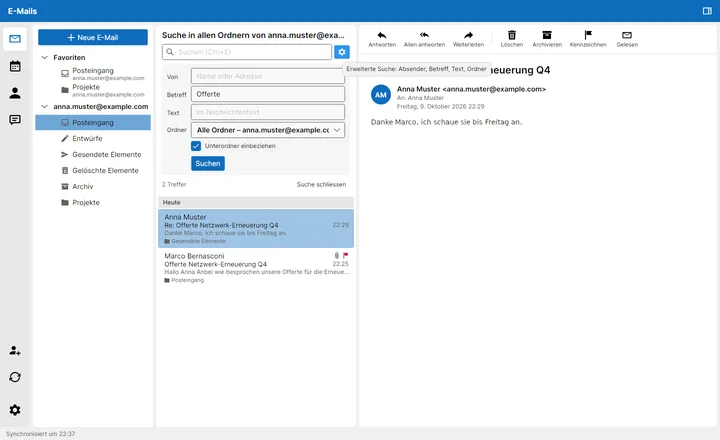The height and width of the screenshot is (440, 720).
Task: Toggle Unterordner einbeziehen checkbox
Action: [x=196, y=146]
